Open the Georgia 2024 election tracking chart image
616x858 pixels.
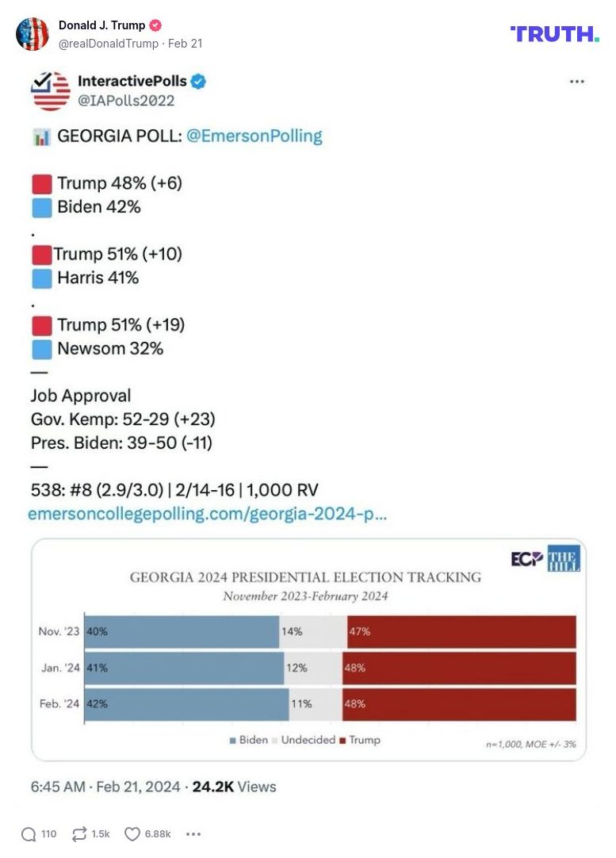point(308,649)
